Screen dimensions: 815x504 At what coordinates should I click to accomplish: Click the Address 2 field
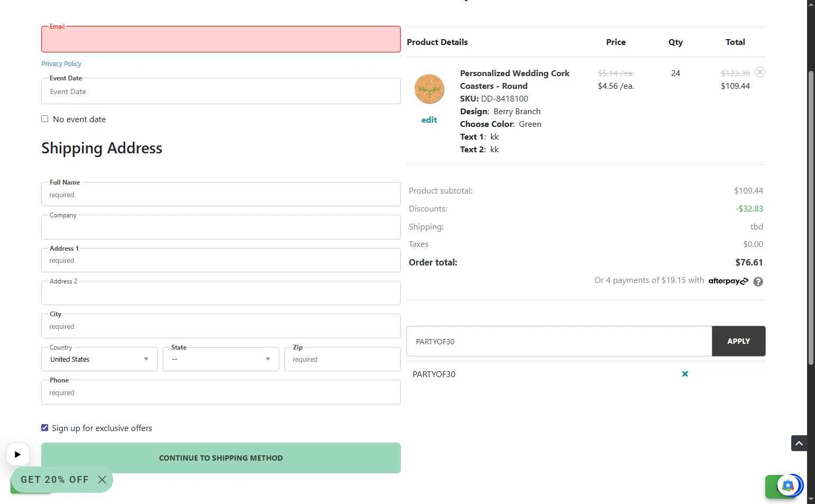pos(221,293)
